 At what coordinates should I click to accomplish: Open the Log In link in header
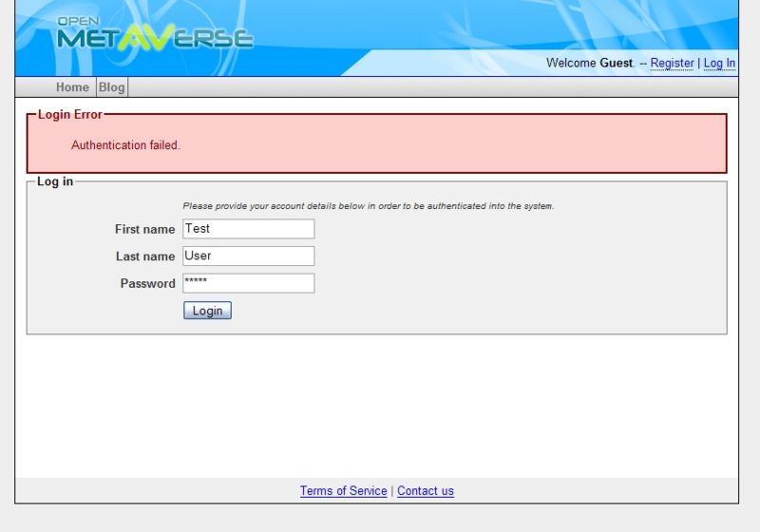click(719, 64)
